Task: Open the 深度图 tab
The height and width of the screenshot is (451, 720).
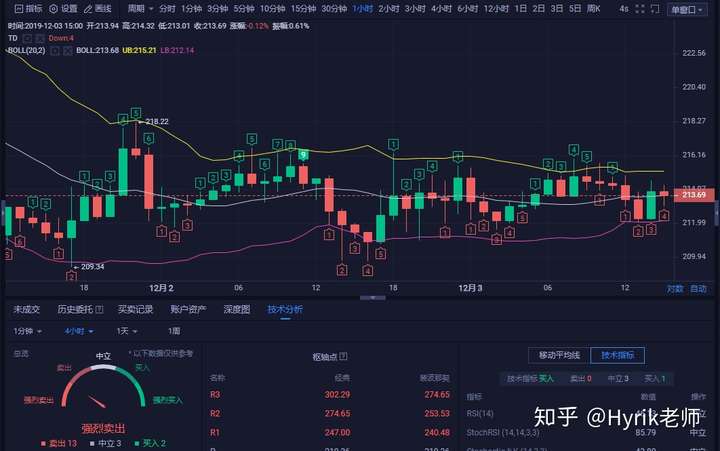Action: point(236,310)
